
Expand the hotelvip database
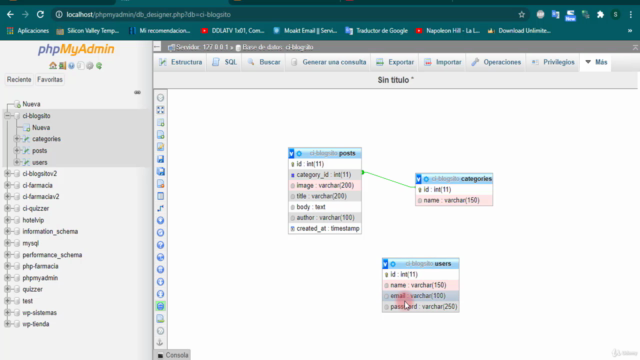click(x=7, y=220)
